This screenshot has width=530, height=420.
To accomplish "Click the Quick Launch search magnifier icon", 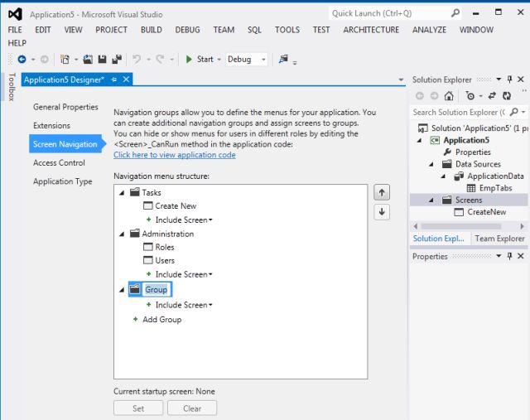I will pyautogui.click(x=455, y=13).
